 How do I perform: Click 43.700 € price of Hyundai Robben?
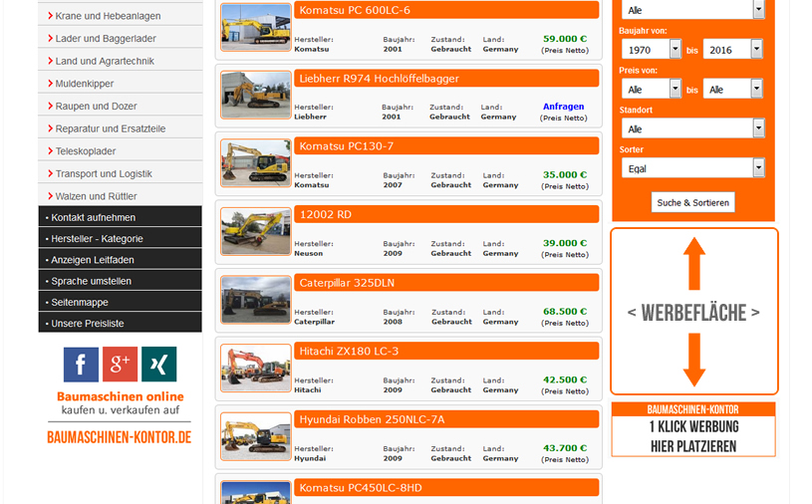point(565,447)
